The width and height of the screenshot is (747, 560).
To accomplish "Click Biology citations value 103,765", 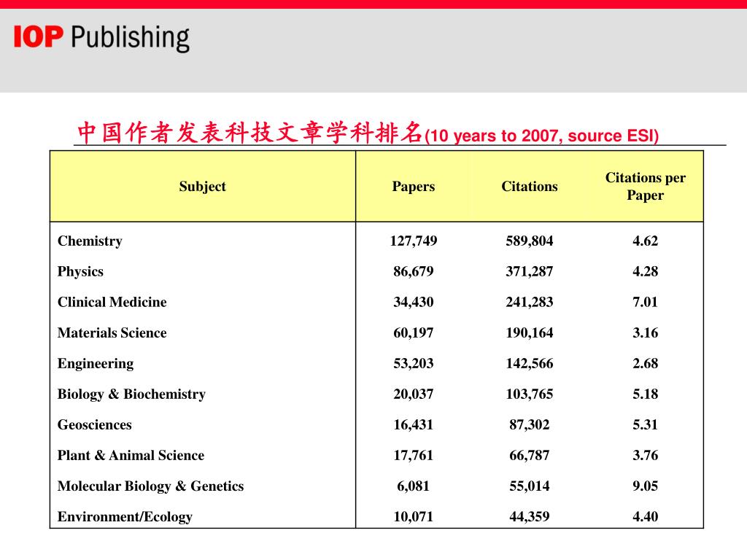I will click(530, 394).
